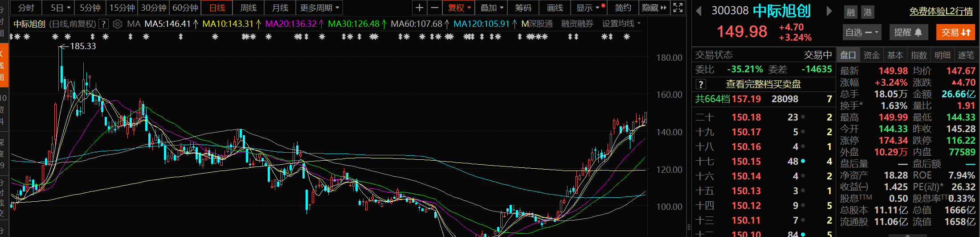Switch to 60分钟 period
This screenshot has width=980, height=237.
[x=185, y=8]
